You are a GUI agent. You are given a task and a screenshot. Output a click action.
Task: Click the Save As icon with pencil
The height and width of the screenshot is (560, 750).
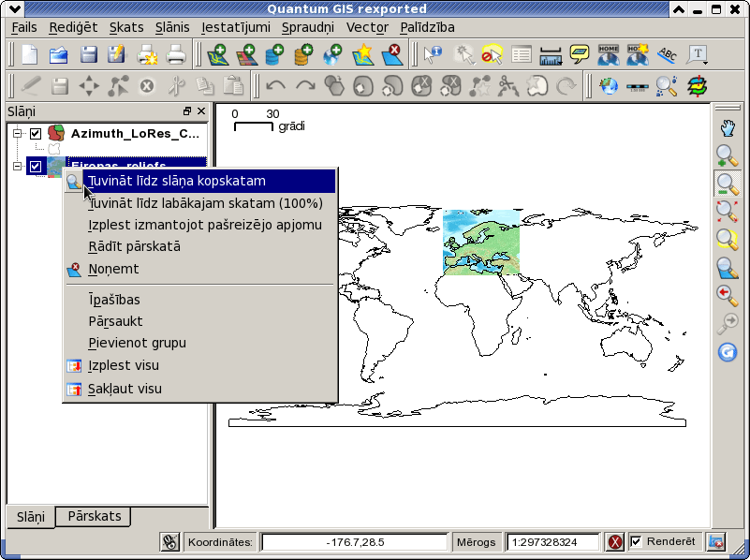pos(117,54)
